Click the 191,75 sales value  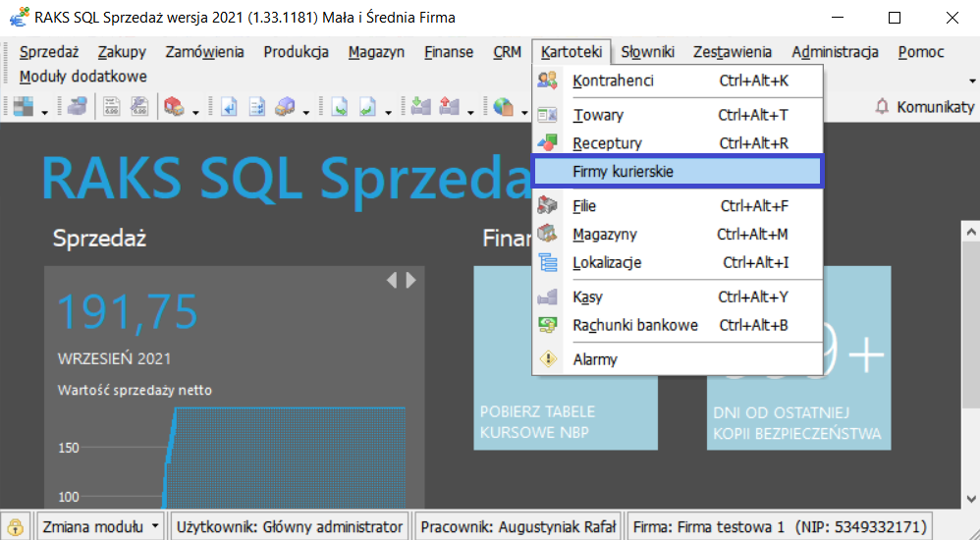pyautogui.click(x=128, y=311)
